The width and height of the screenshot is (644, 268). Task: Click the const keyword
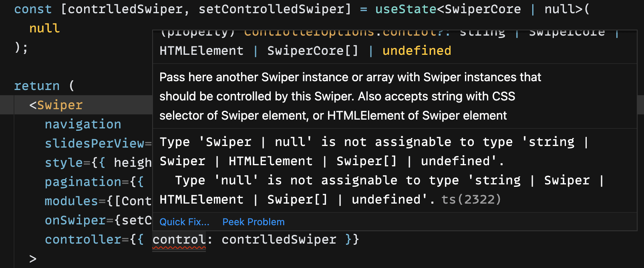pyautogui.click(x=33, y=9)
